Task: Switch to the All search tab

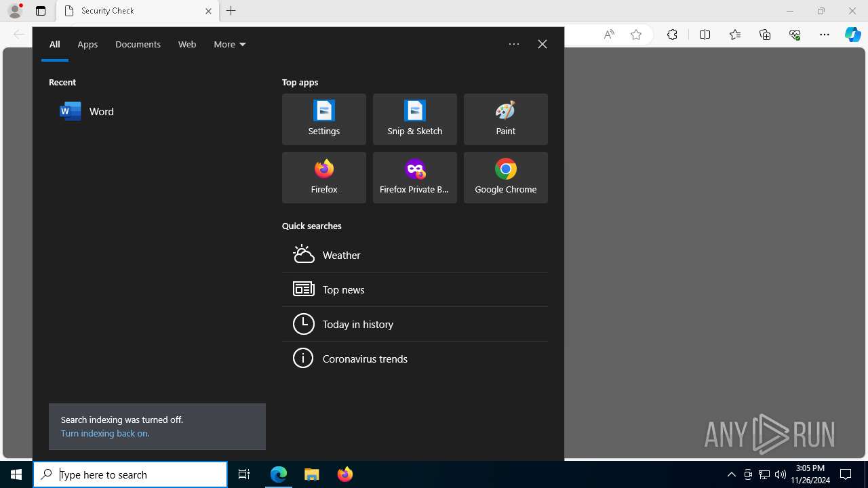Action: (54, 44)
